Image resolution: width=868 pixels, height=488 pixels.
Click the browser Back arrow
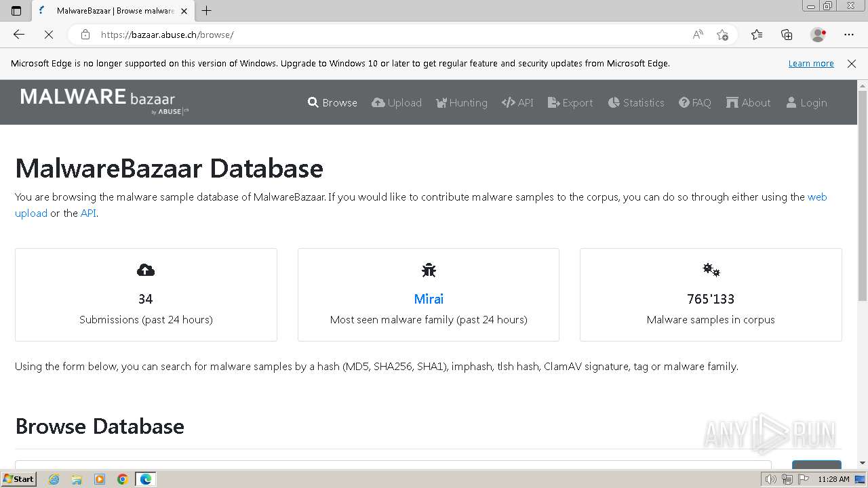point(19,35)
